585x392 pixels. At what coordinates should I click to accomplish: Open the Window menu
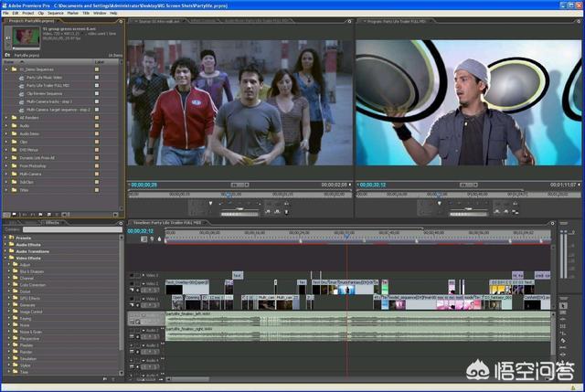100,13
